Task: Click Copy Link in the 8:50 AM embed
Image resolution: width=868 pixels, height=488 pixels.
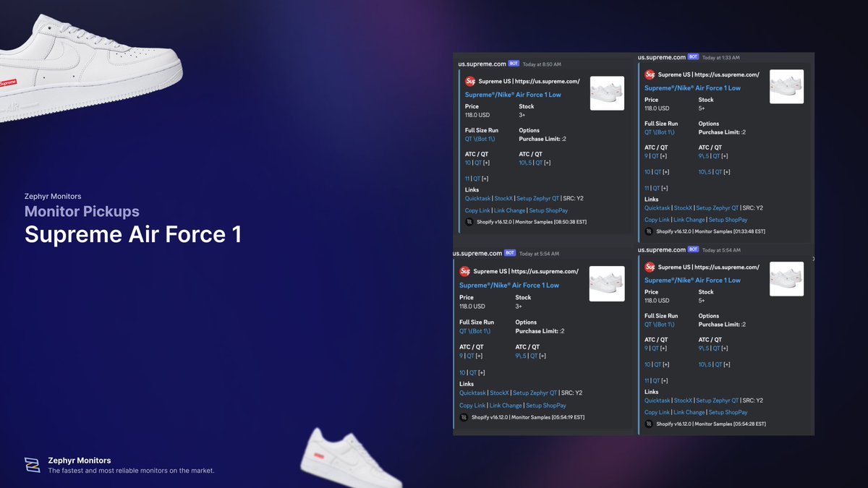Action: (x=477, y=210)
